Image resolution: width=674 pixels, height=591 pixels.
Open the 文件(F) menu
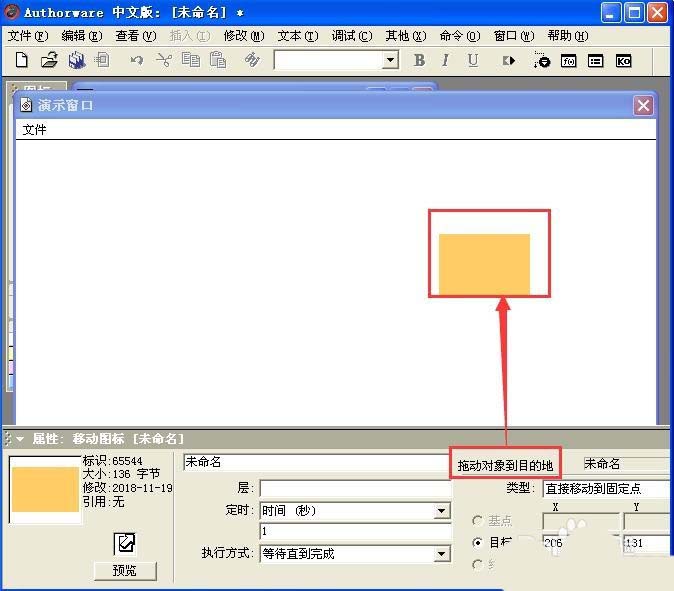coord(28,36)
